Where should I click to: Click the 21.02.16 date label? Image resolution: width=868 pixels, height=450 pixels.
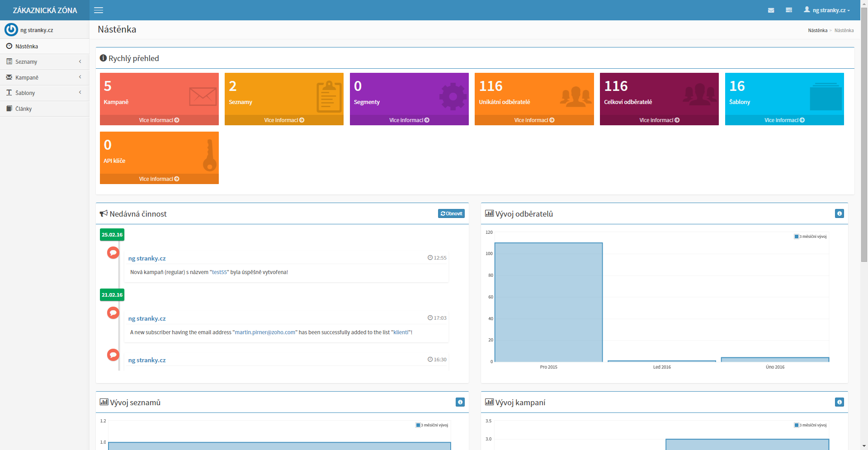(112, 295)
